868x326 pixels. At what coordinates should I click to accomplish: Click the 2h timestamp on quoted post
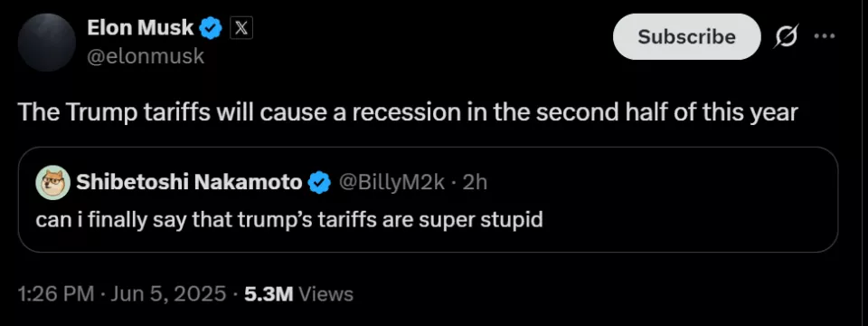[x=474, y=182]
